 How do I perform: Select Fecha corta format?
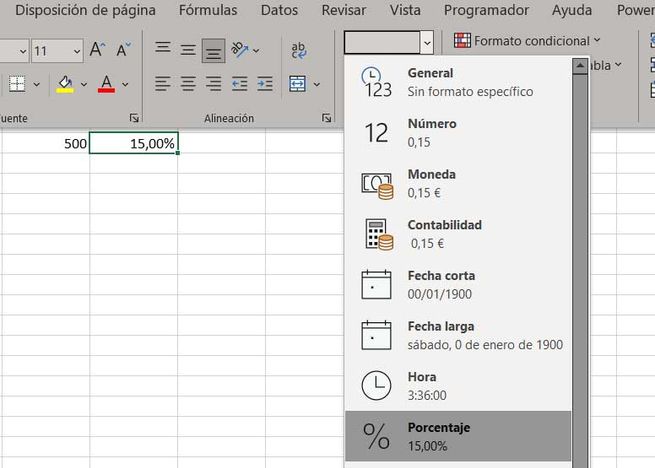pos(458,285)
